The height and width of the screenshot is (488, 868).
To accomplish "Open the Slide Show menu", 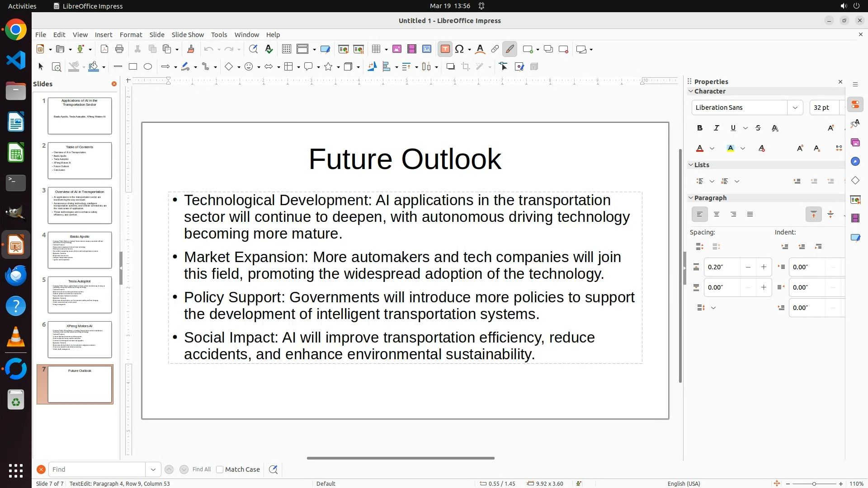I will pyautogui.click(x=188, y=35).
